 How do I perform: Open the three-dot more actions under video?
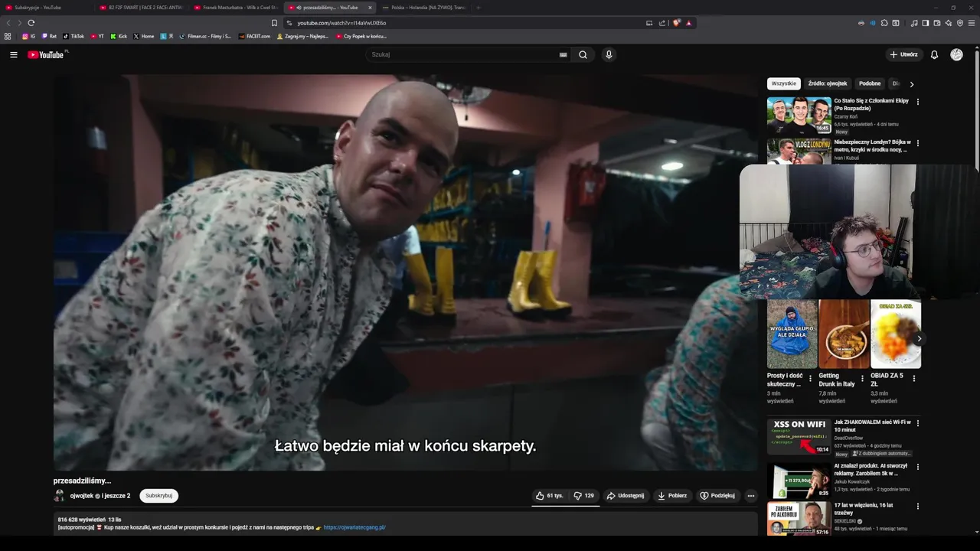(751, 495)
